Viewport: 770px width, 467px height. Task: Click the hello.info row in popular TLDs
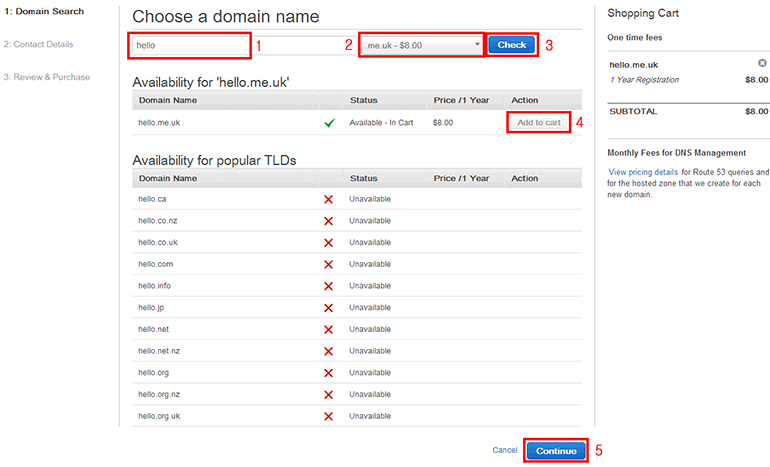[155, 286]
